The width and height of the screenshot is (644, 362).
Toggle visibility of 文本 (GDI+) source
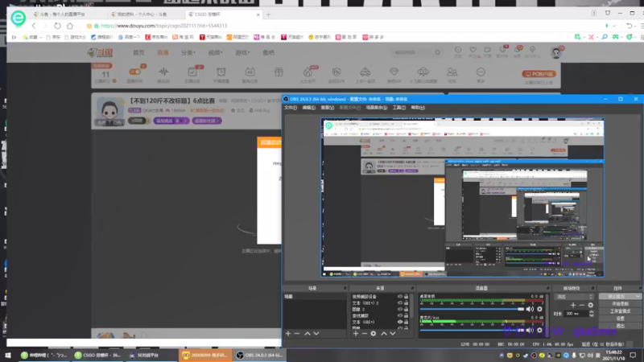click(x=400, y=323)
